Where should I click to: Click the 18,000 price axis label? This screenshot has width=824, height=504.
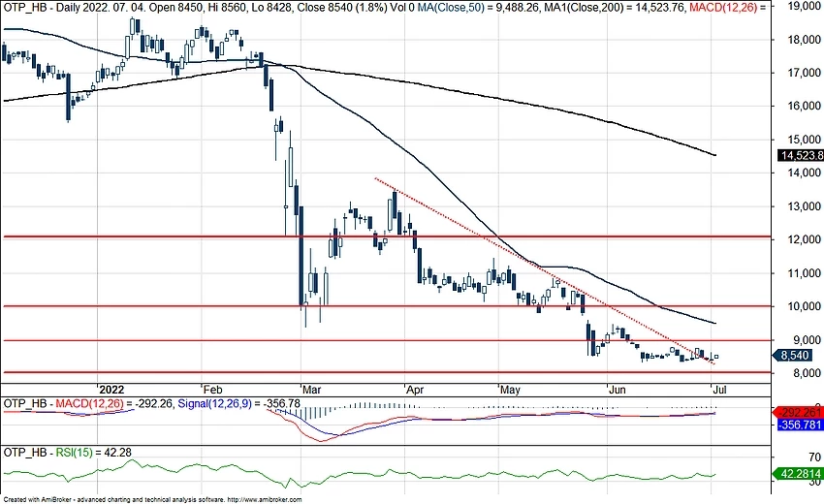pyautogui.click(x=804, y=40)
